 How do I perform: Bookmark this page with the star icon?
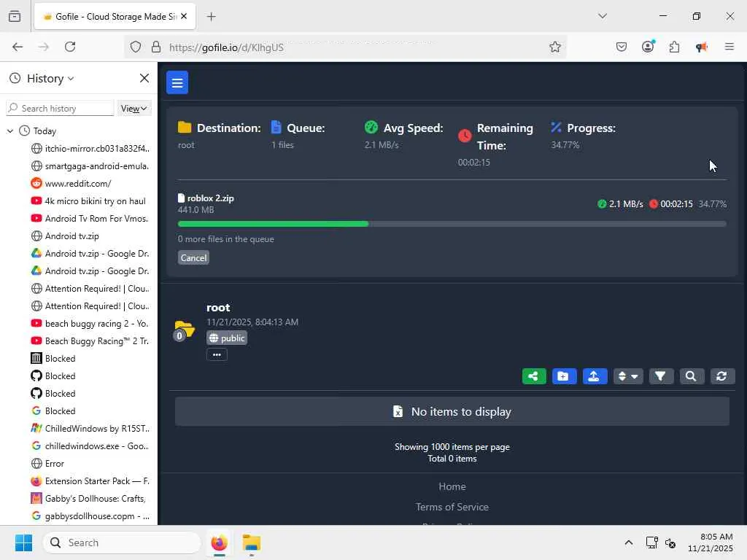coord(554,47)
